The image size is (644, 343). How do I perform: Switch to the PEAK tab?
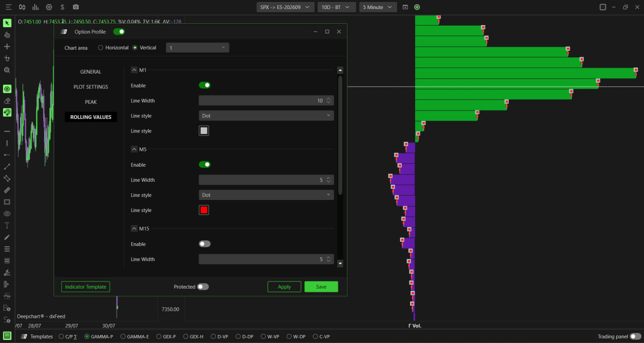91,102
